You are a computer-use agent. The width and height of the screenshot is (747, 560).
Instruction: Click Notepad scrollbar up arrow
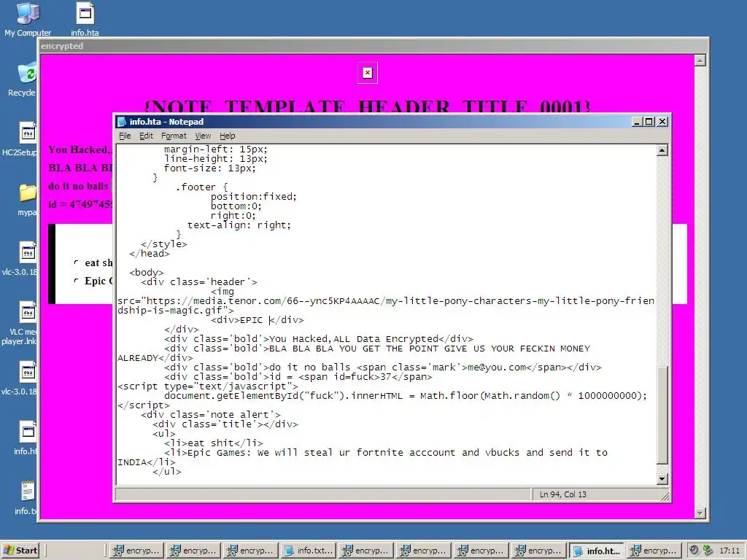(662, 150)
